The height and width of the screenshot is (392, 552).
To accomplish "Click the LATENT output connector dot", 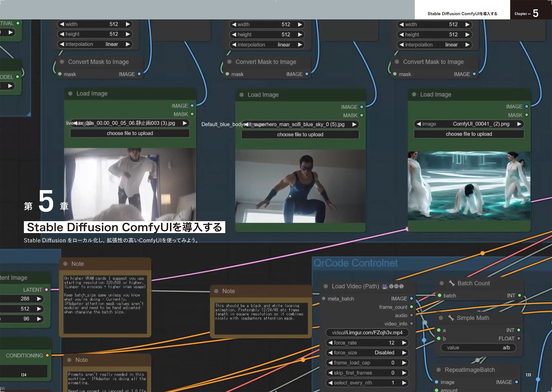I will [46, 290].
